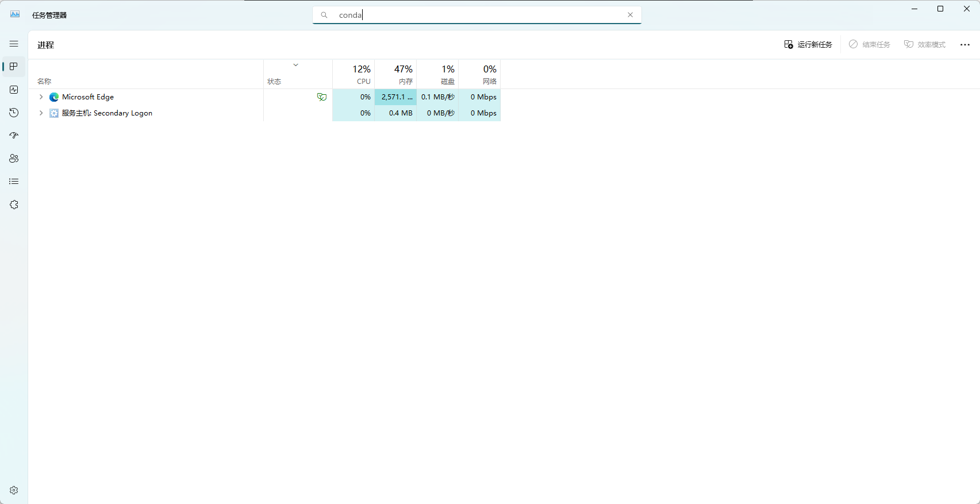Open the Performance page sidebar icon
This screenshot has width=980, height=504.
[x=14, y=90]
